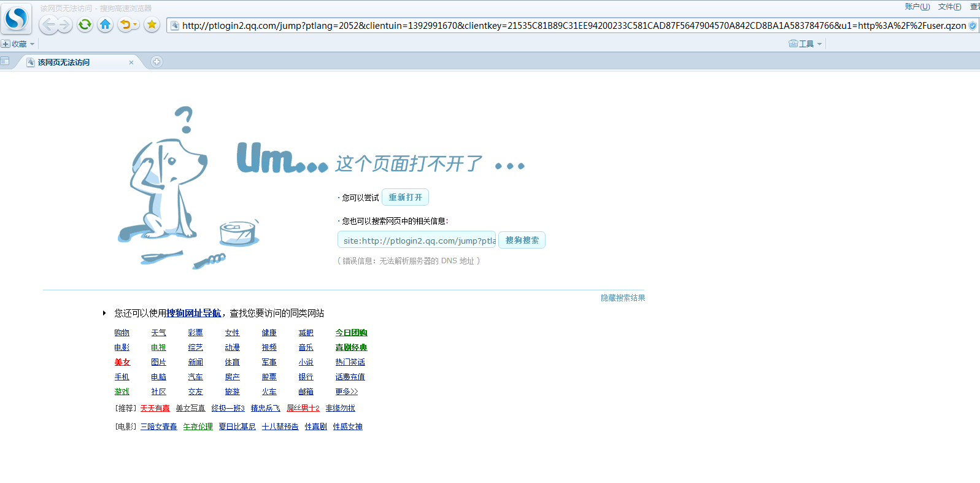Reload page with green refresh icon
The image size is (980, 483).
click(x=85, y=25)
